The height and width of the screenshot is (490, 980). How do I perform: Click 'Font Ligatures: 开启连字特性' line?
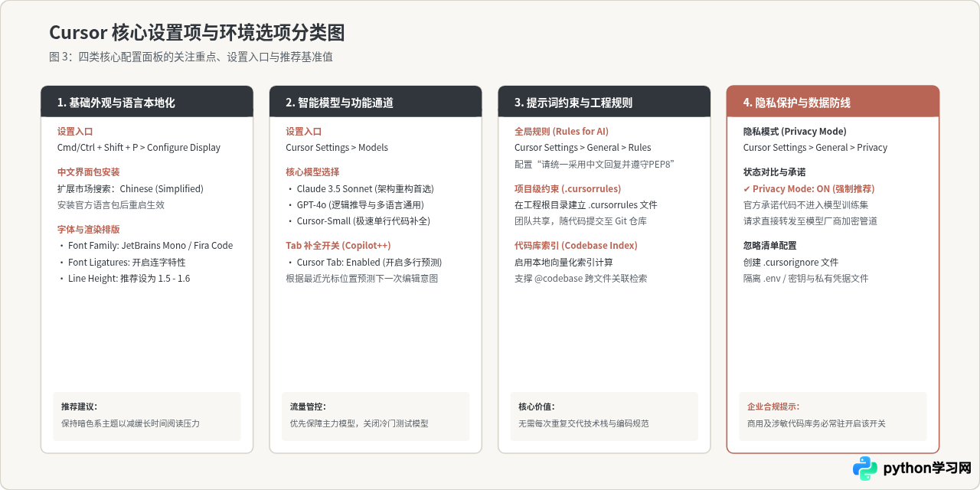[126, 263]
